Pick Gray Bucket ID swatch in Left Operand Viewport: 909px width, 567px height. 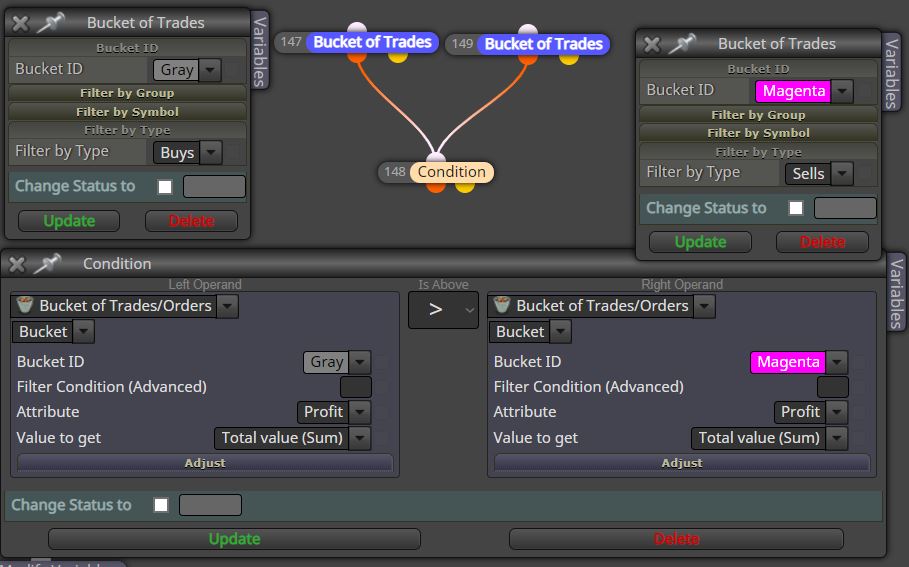click(326, 362)
